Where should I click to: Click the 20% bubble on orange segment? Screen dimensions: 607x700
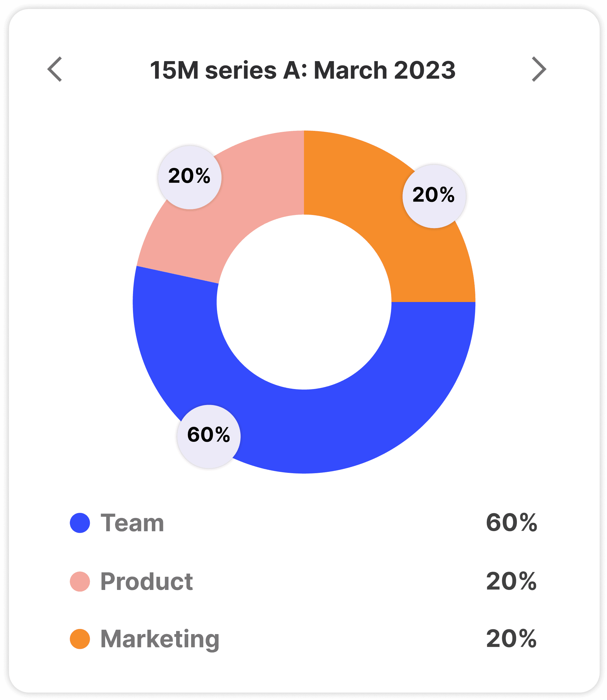coord(434,196)
